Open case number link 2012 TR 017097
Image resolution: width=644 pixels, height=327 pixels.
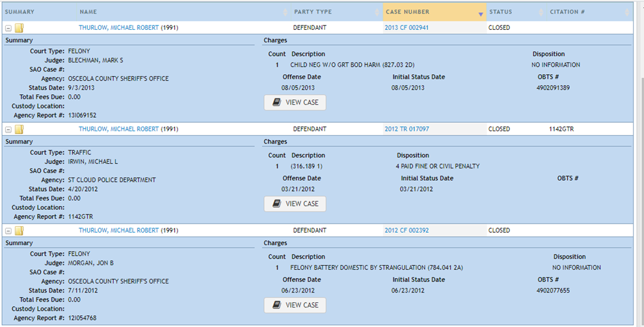point(407,129)
